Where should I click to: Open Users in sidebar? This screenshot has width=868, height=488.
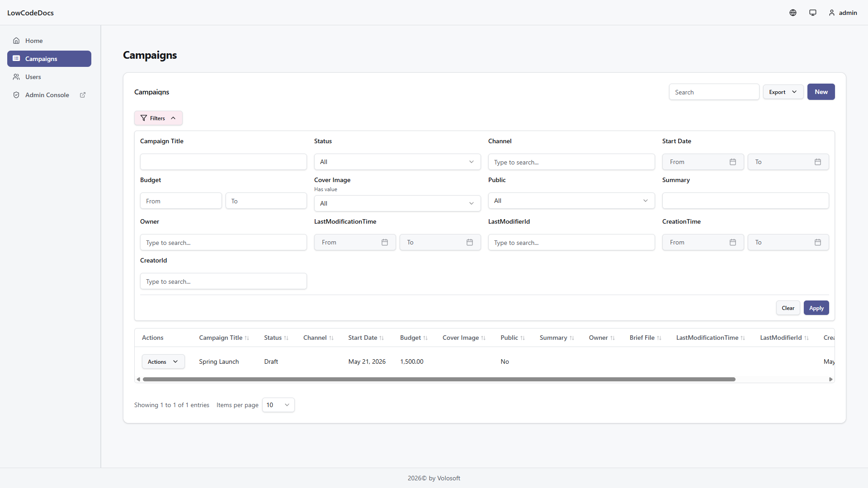tap(49, 77)
